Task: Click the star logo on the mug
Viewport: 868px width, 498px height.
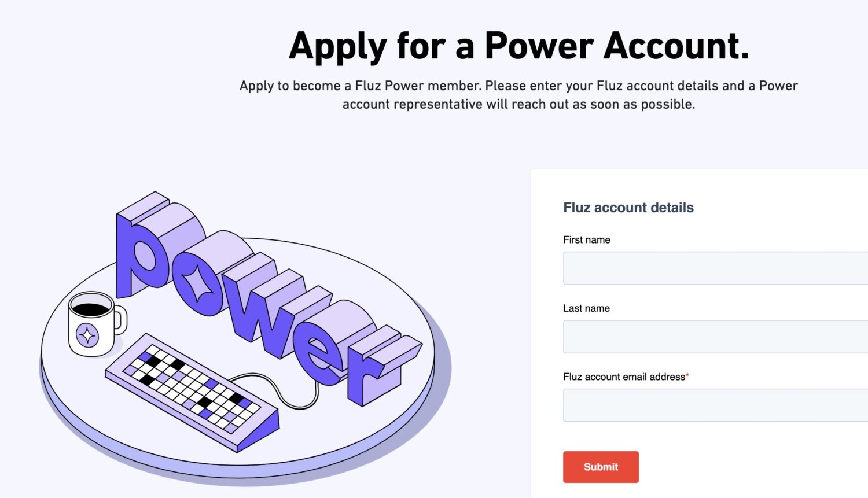Action: (x=87, y=335)
